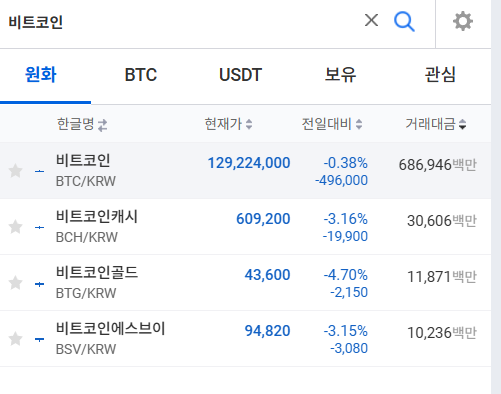
Task: Clear the 비트코인 search text
Action: click(371, 20)
